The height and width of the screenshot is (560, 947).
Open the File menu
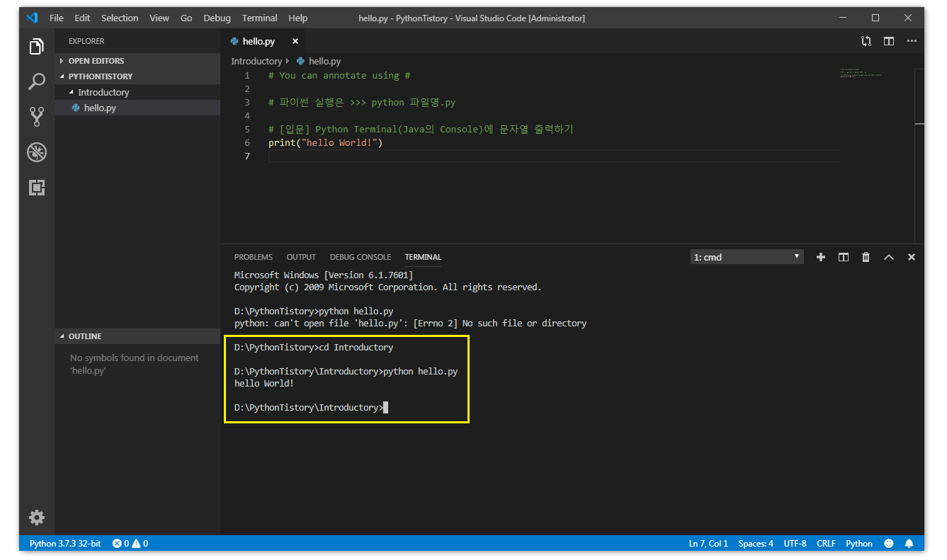(x=57, y=18)
